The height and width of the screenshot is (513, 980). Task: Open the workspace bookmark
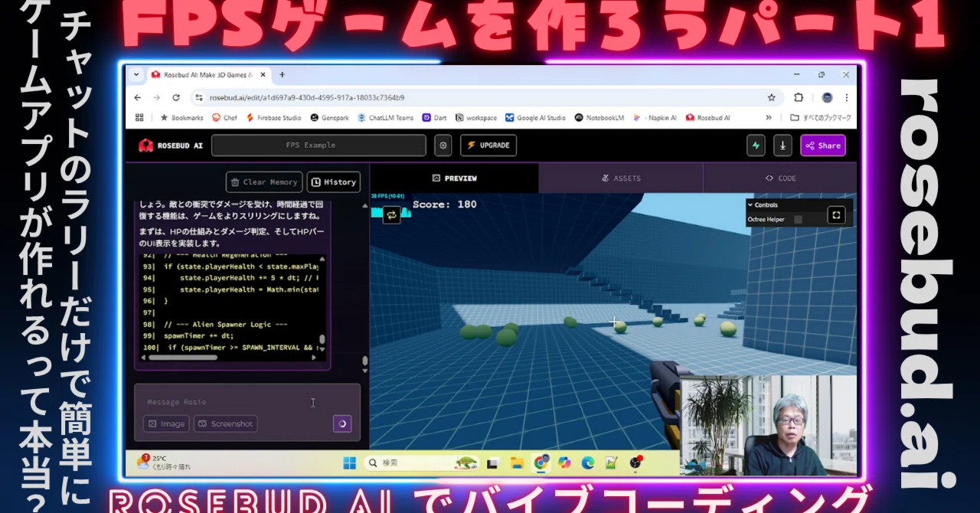[x=476, y=118]
